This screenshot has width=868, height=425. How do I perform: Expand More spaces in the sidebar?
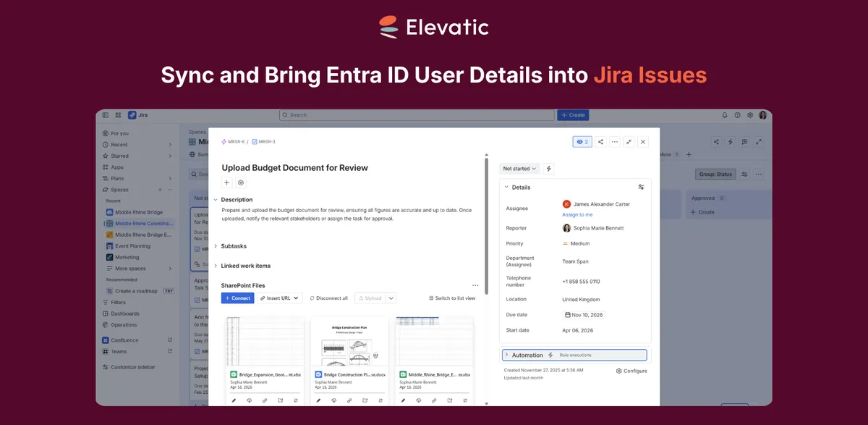pyautogui.click(x=170, y=269)
